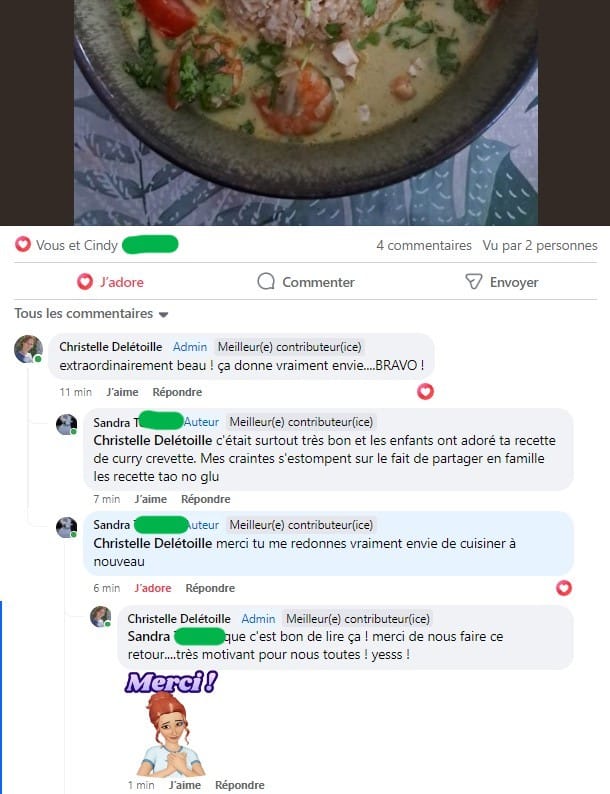Toggle the J'adore reaction on the post
The image size is (610, 794).
point(110,282)
